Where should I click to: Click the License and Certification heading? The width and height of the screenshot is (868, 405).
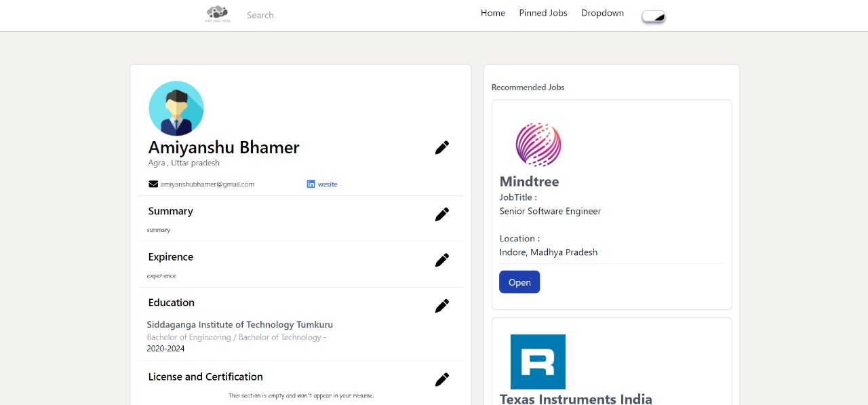click(205, 377)
